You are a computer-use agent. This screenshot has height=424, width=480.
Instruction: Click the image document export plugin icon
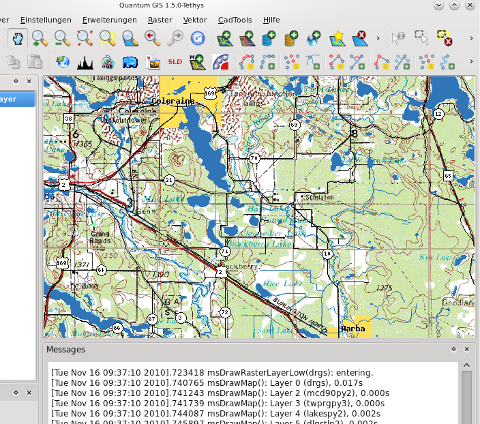pyautogui.click(x=153, y=62)
